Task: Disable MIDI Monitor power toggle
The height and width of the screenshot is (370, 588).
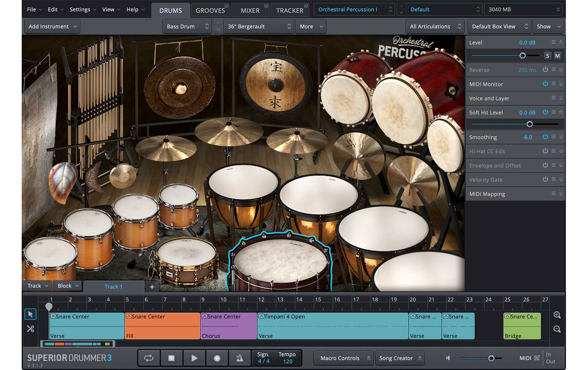Action: click(x=545, y=84)
